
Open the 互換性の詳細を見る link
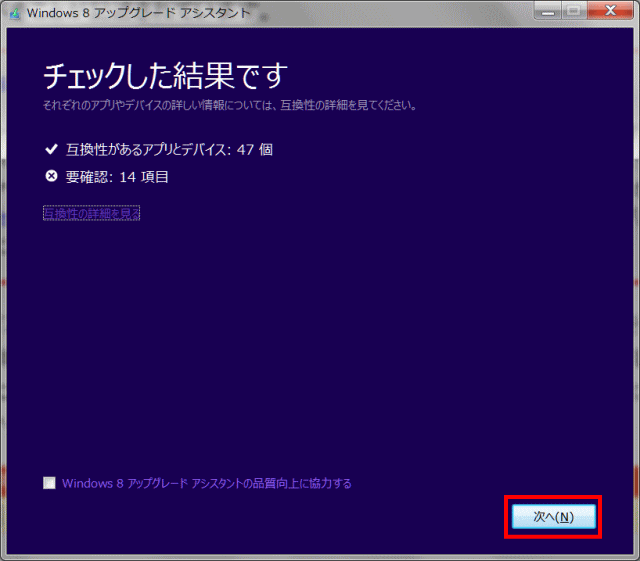click(91, 213)
